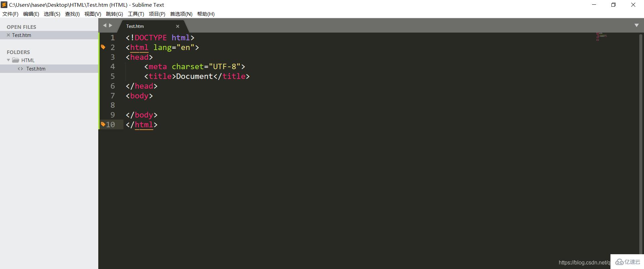Click the charset attribute on line 4

click(187, 66)
